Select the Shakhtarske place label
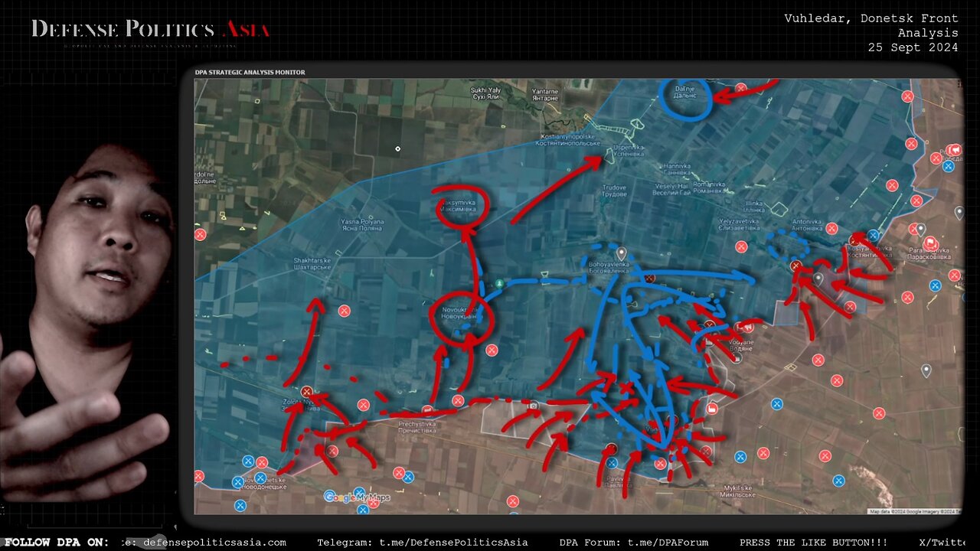 pyautogui.click(x=312, y=264)
